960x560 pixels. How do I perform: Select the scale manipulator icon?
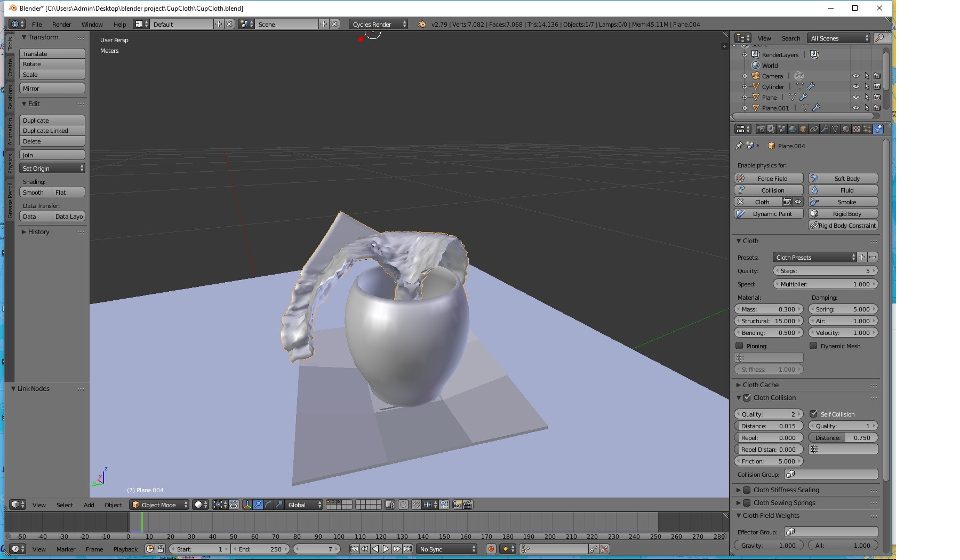tap(279, 505)
